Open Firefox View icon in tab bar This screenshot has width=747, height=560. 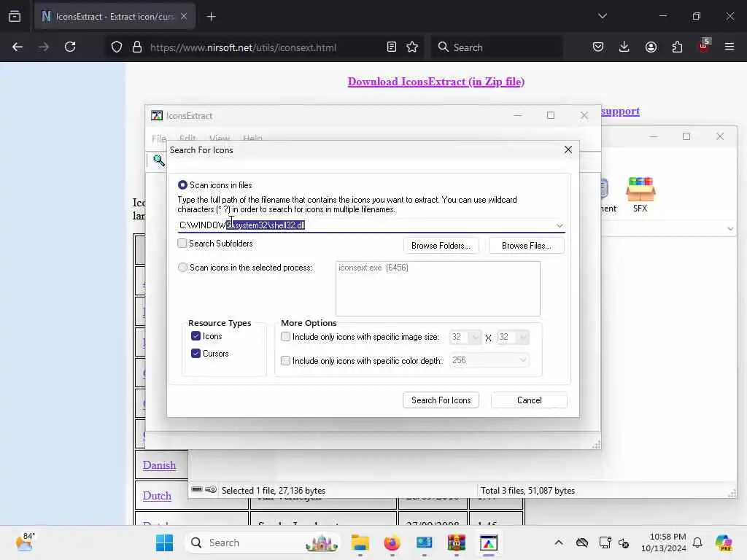15,16
